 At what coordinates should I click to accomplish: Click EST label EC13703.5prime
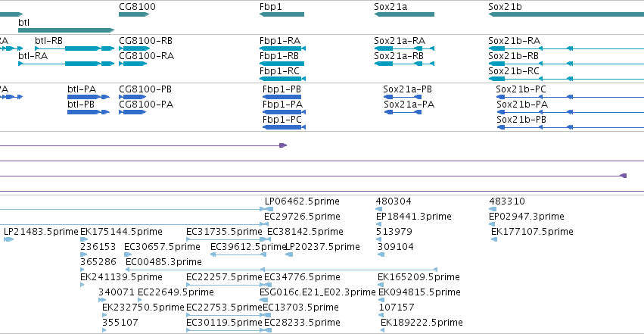(x=300, y=307)
